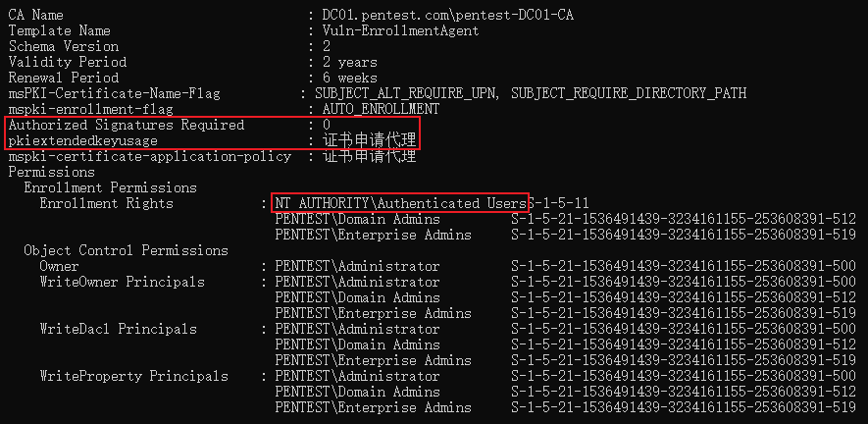Click the Object Control Permissions heading

tap(126, 250)
